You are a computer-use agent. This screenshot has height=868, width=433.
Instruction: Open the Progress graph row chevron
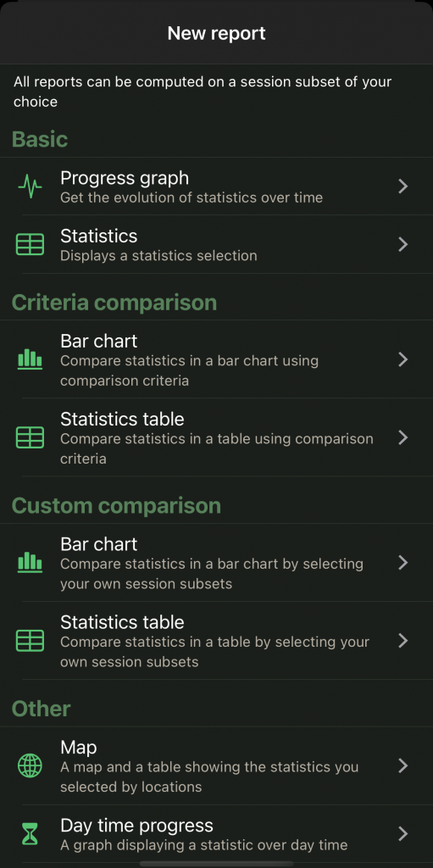403,186
